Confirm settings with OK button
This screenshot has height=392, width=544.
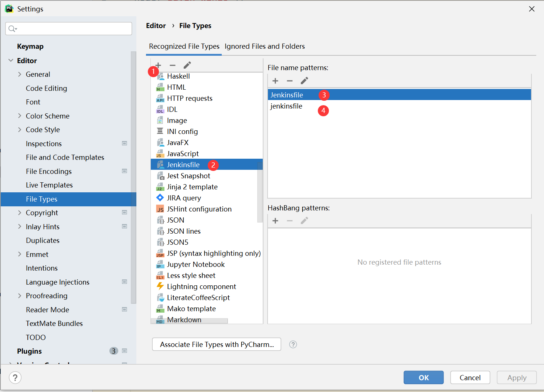(424, 378)
